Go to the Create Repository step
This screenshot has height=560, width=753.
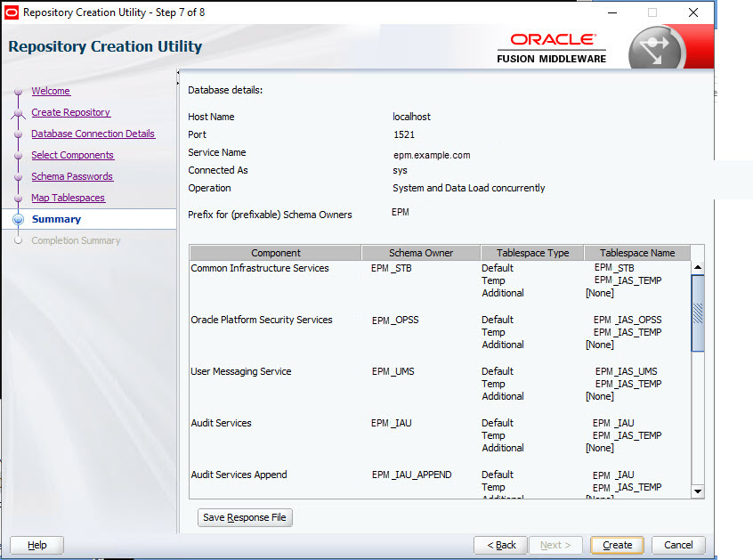pos(70,112)
